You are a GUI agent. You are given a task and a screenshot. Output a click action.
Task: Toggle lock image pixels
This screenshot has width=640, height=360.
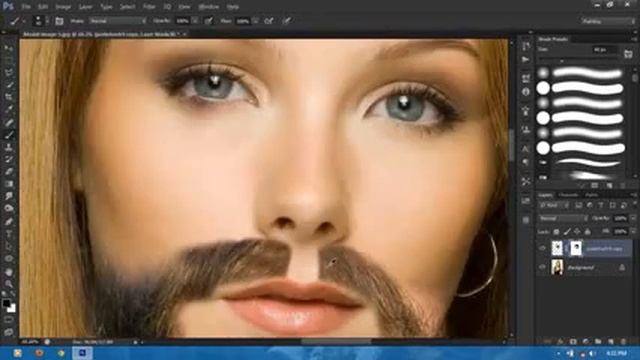(x=567, y=232)
